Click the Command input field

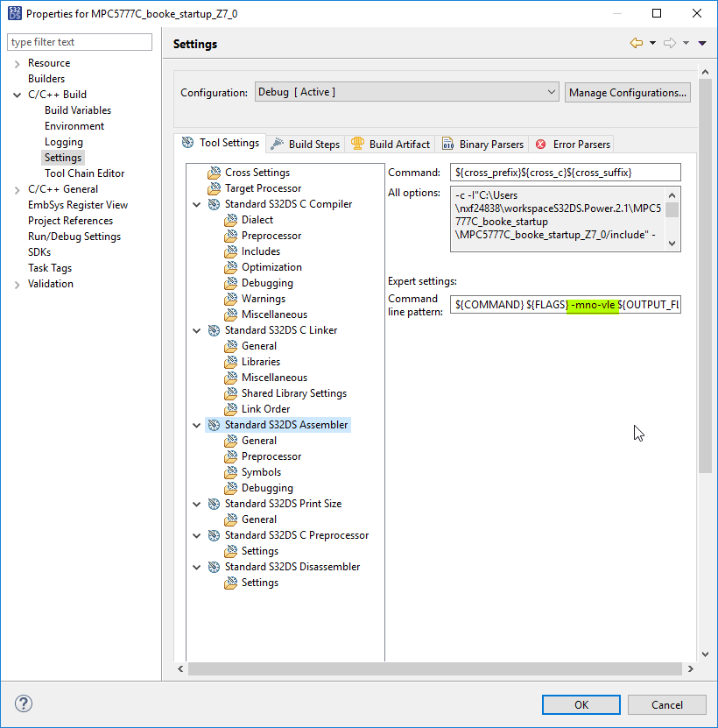pos(566,173)
